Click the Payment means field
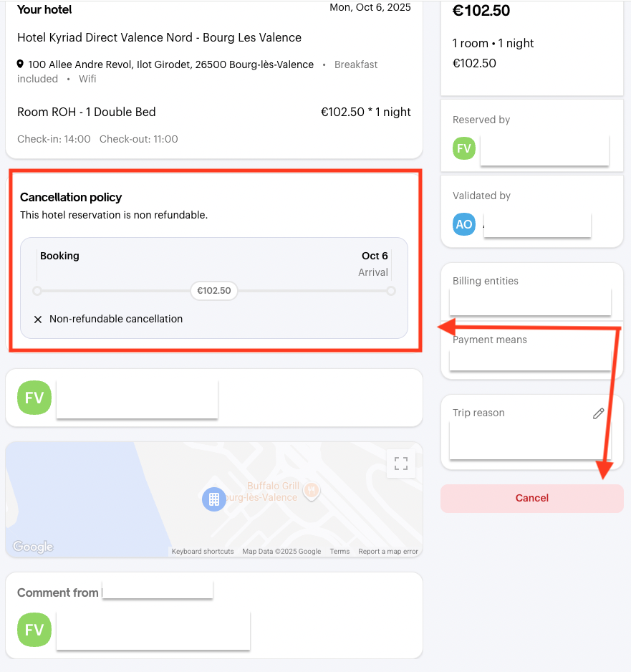The image size is (631, 672). tap(530, 360)
